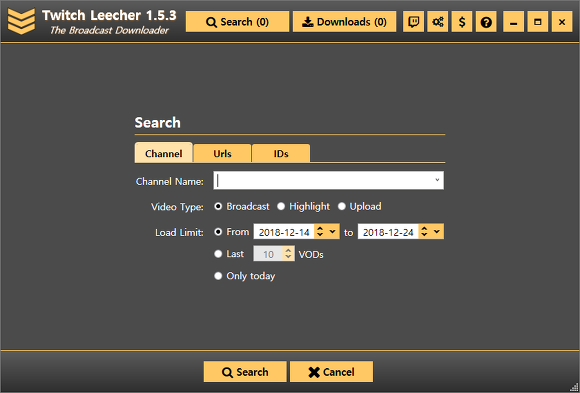580x393 pixels.
Task: Adjust From date spinner arrows
Action: pos(320,232)
